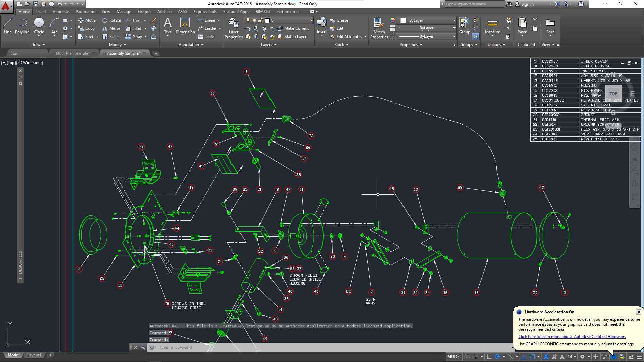The width and height of the screenshot is (644, 362).
Task: Click the object color swatch
Action: pos(403,20)
